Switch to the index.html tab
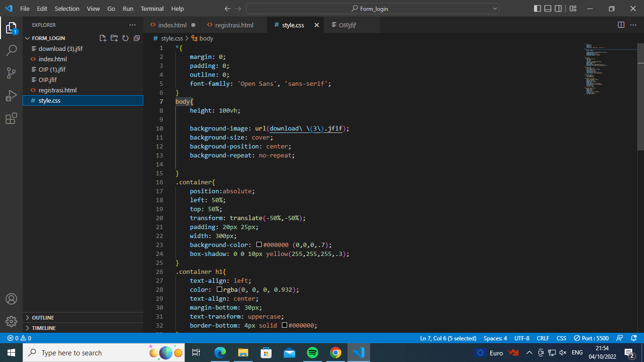644x362 pixels. 172,25
